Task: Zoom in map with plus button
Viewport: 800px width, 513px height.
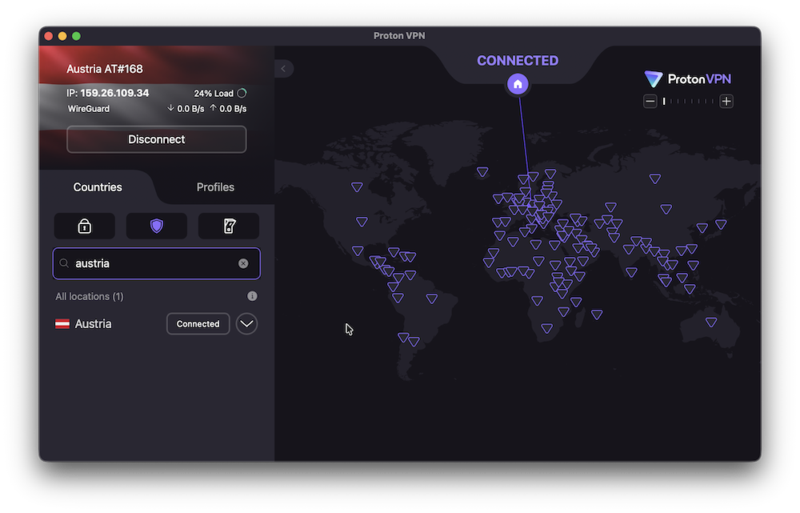Action: (x=727, y=101)
